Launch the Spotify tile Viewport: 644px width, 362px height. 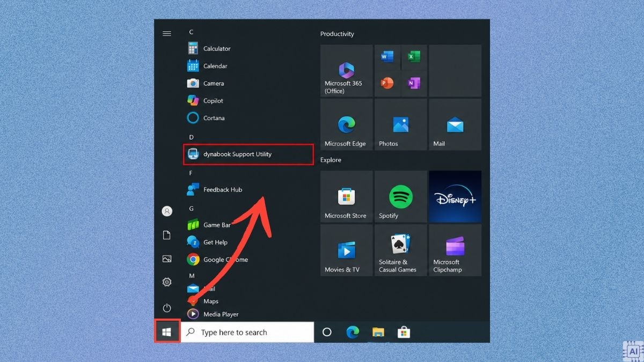(x=401, y=197)
